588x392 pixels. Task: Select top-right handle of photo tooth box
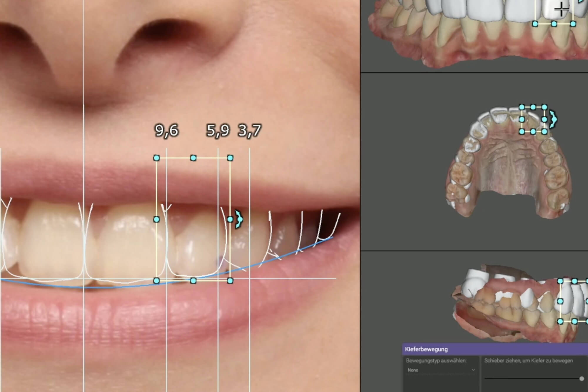pos(230,158)
